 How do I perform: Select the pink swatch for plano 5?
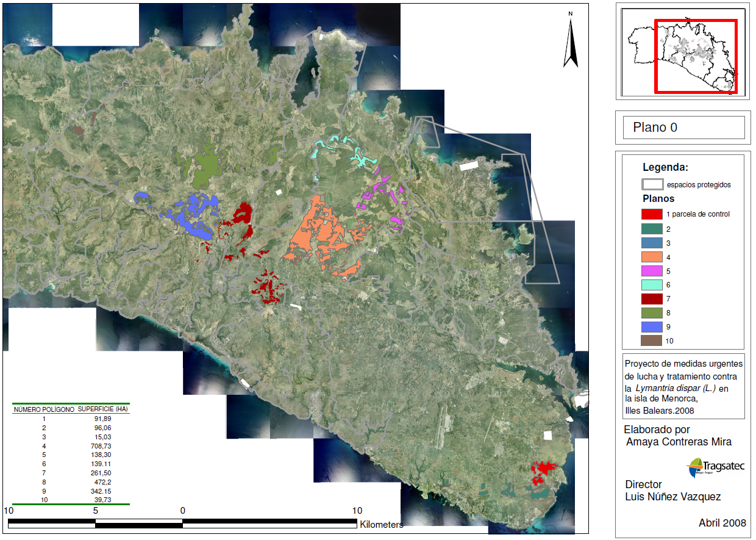tap(652, 271)
